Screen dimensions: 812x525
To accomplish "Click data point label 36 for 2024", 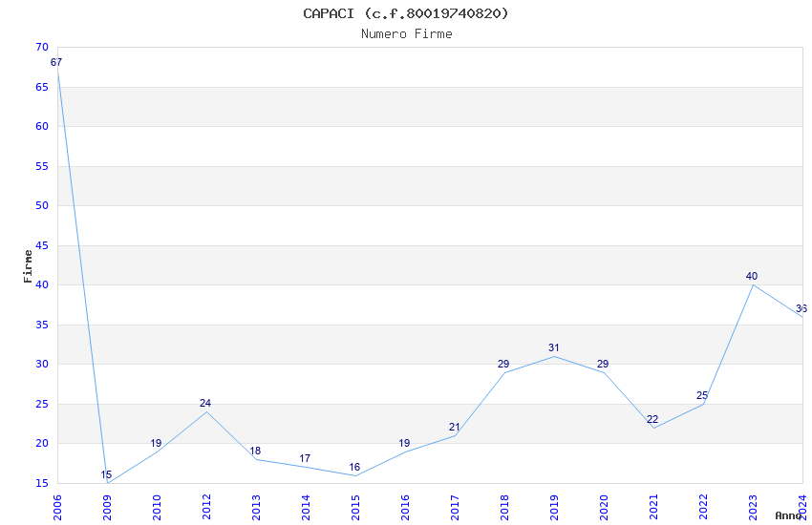I will pos(801,308).
